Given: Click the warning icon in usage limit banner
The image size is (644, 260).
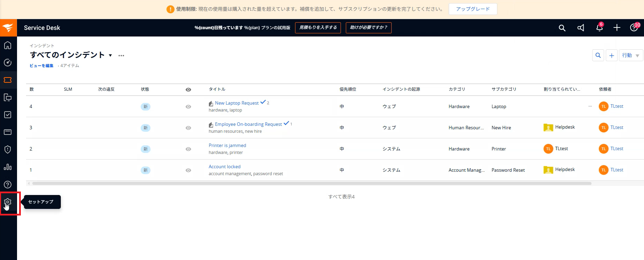Looking at the screenshot, I should click(170, 9).
